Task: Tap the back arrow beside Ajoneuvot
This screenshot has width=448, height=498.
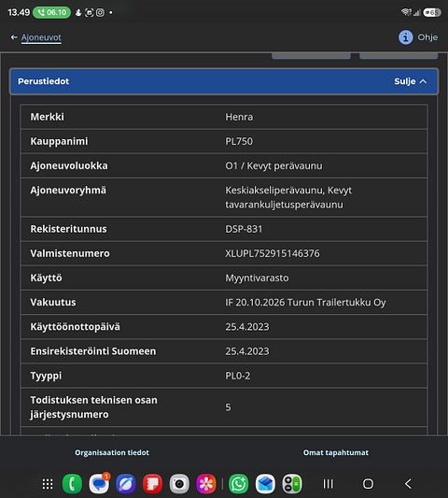Action: pyautogui.click(x=14, y=37)
